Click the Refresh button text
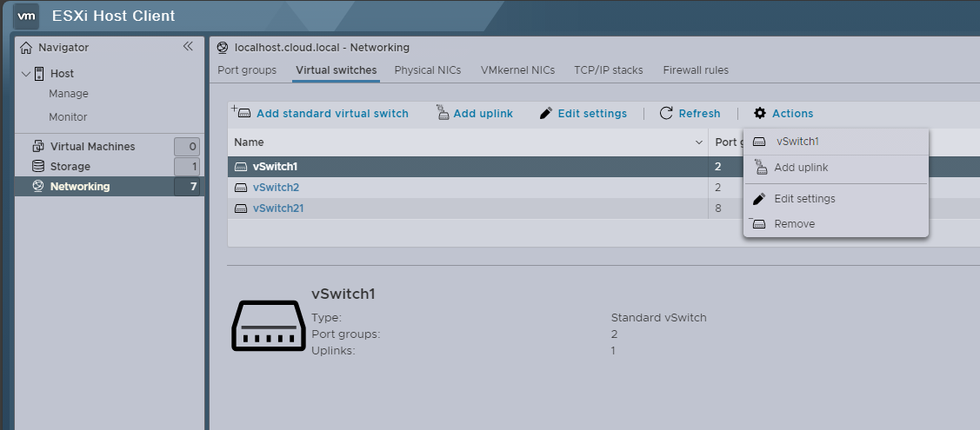980x430 pixels. pyautogui.click(x=699, y=114)
